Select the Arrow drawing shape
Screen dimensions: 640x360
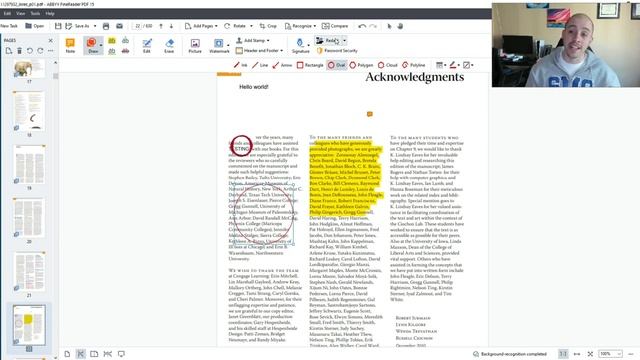point(282,65)
